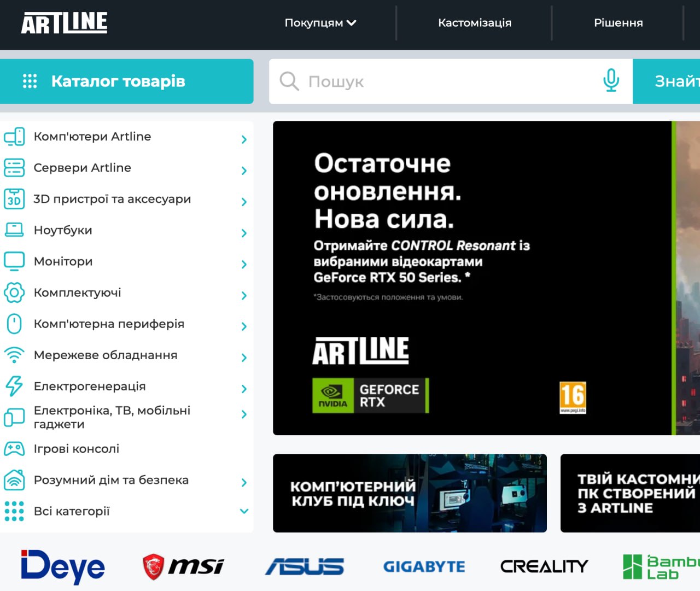Open Комп'ютерний клуб під ключ banner
The height and width of the screenshot is (591, 700).
coord(410,493)
